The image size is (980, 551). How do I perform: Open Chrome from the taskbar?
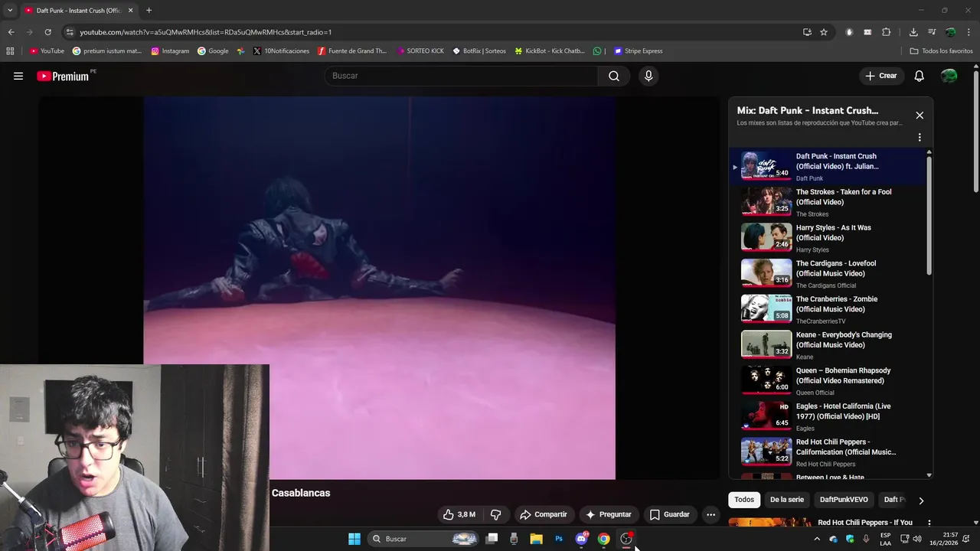604,539
